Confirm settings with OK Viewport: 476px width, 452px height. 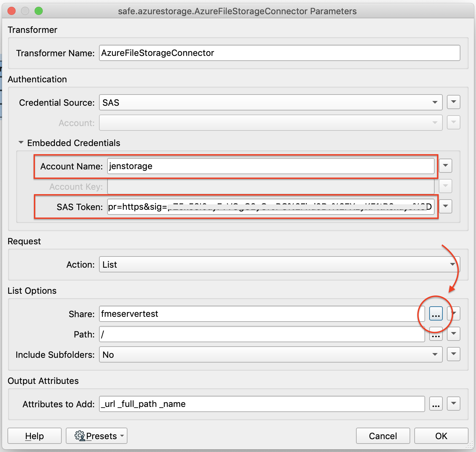[x=441, y=436]
